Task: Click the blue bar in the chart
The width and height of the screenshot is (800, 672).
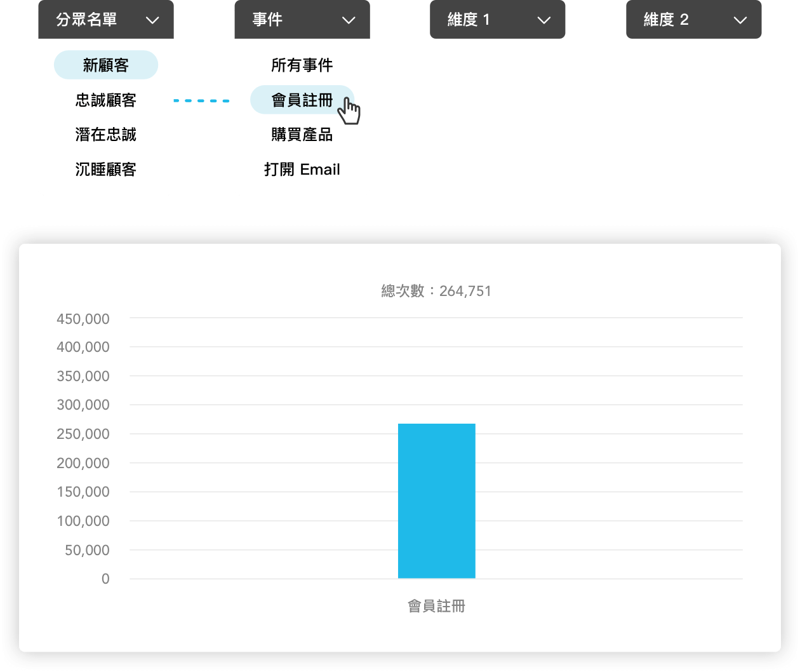Action: (x=436, y=501)
